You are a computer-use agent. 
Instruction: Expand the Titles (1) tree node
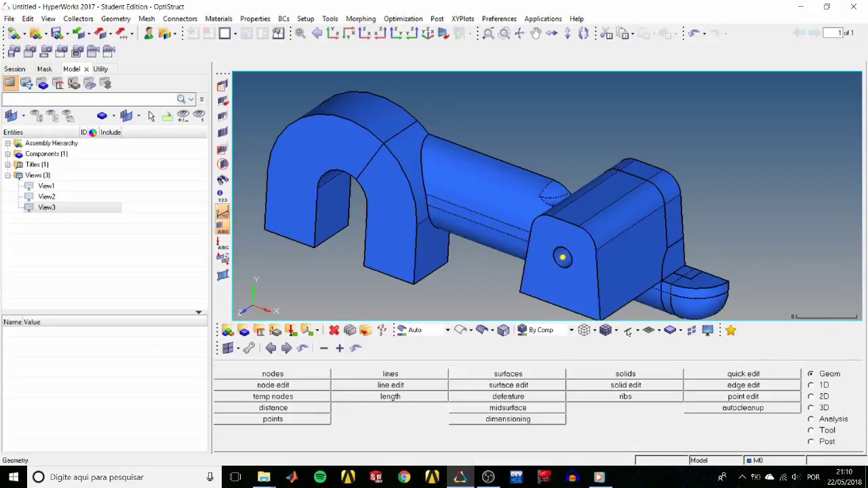(x=7, y=165)
